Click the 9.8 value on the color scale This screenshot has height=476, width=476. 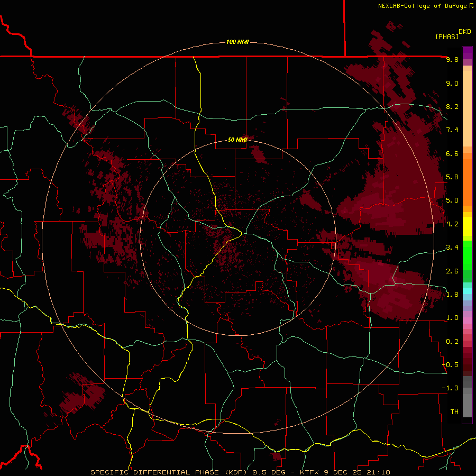(452, 59)
